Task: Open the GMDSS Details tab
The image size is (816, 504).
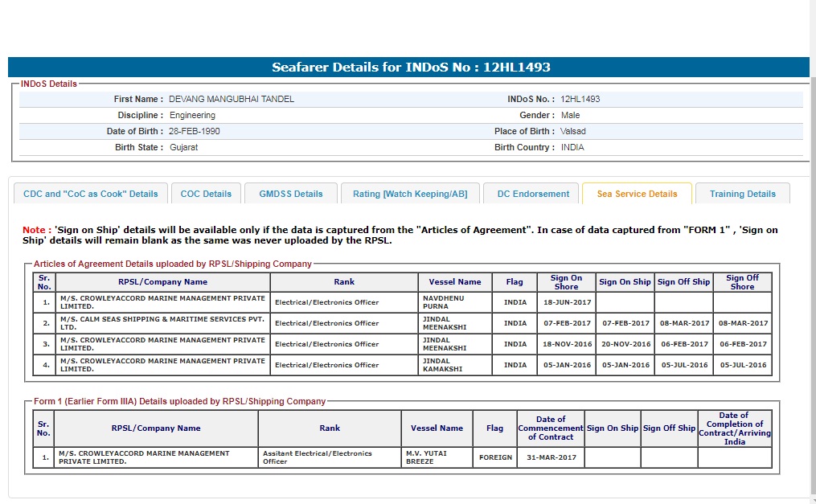Action: pyautogui.click(x=290, y=194)
